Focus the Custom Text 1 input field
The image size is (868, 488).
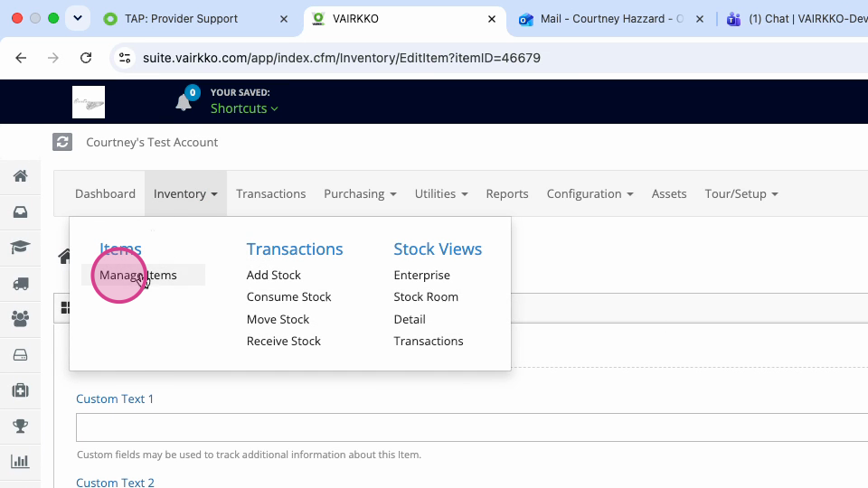(x=472, y=427)
